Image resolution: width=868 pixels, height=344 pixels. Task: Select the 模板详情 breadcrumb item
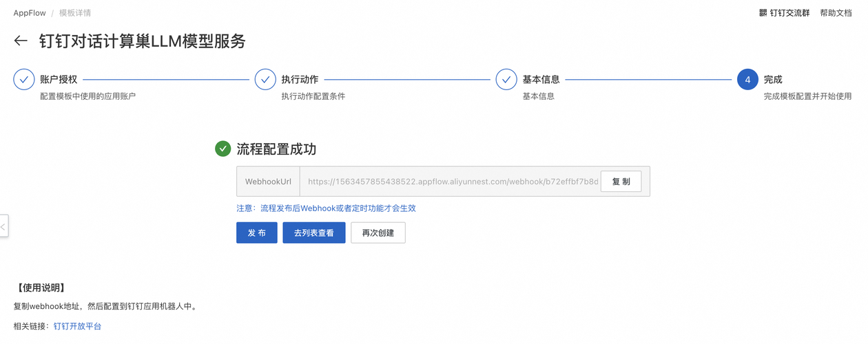click(75, 13)
